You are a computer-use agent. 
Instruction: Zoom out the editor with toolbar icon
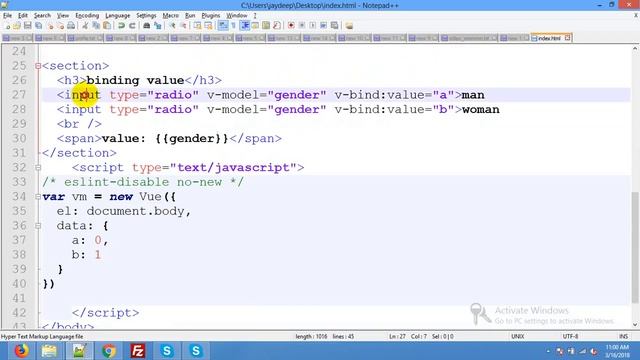click(183, 26)
